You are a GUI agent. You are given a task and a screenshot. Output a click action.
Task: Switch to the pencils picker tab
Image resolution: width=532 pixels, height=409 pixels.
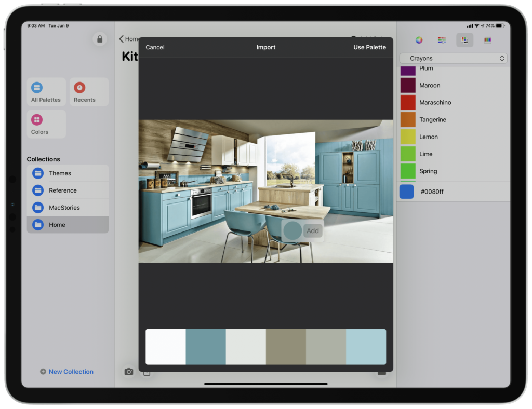coord(487,40)
